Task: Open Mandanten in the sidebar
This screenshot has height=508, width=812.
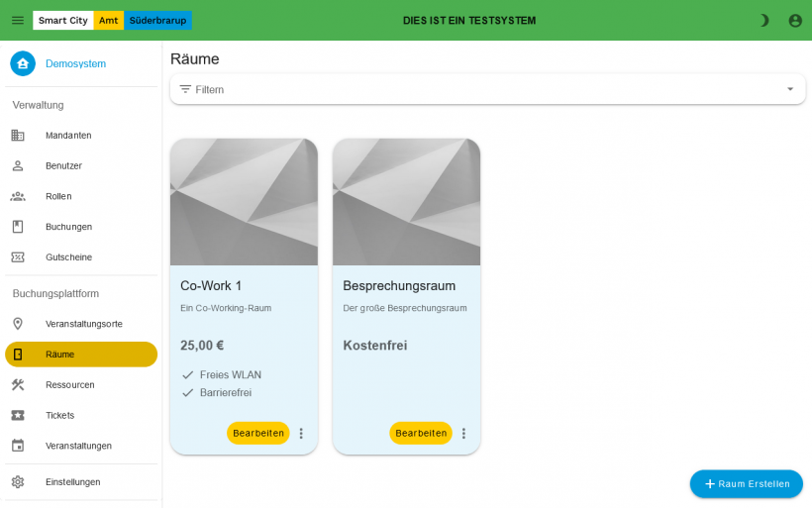Action: [x=68, y=136]
